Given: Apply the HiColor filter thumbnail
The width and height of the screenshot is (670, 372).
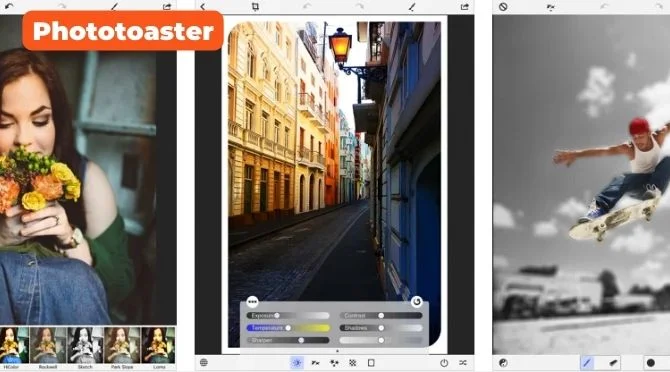Looking at the screenshot, I should pos(14,345).
